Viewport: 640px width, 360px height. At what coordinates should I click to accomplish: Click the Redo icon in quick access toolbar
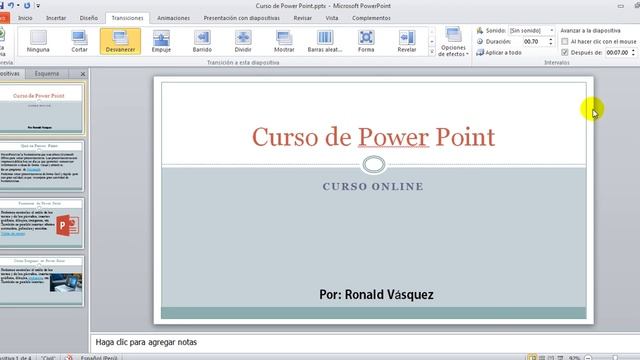tap(27, 5)
